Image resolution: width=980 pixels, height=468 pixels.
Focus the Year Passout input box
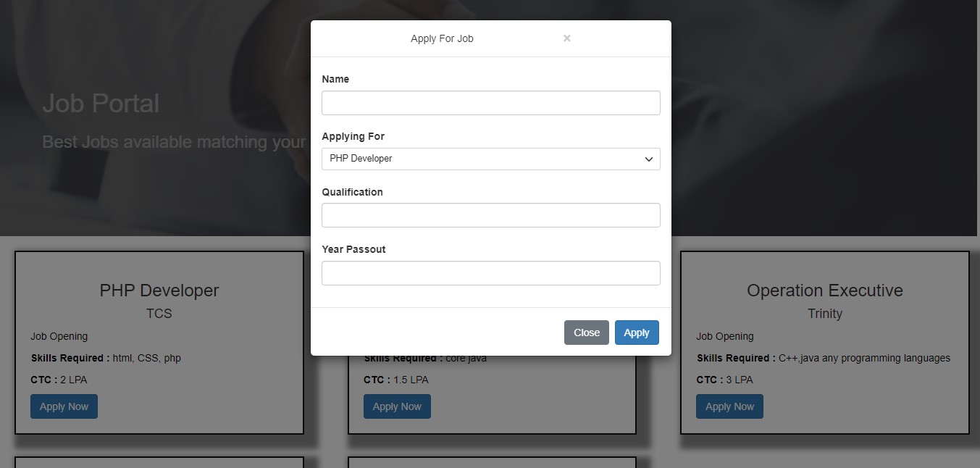click(490, 272)
